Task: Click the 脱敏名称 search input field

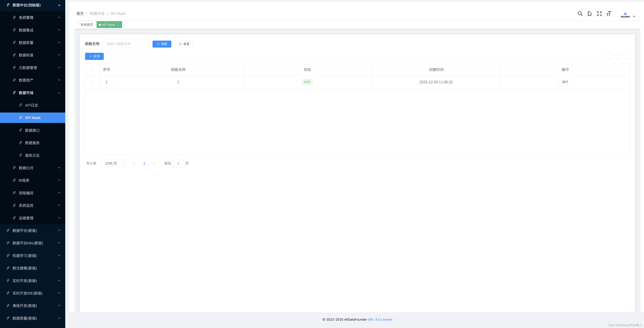Action: point(126,44)
